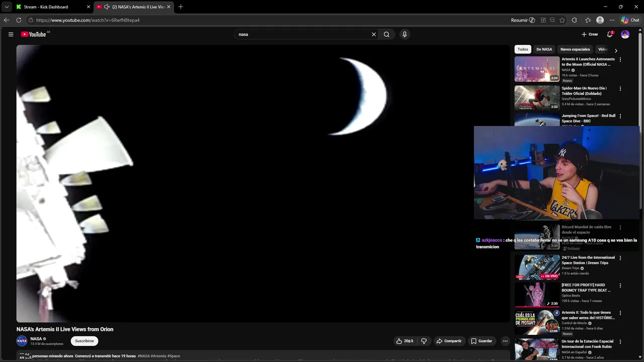Run search with the magnifier button
The image size is (644, 362).
coord(386,34)
